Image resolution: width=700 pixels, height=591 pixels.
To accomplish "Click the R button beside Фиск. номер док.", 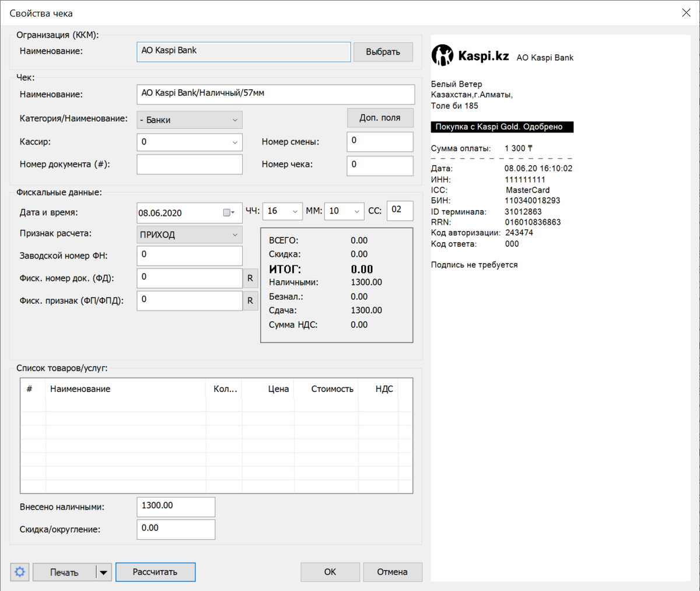I will pyautogui.click(x=250, y=278).
